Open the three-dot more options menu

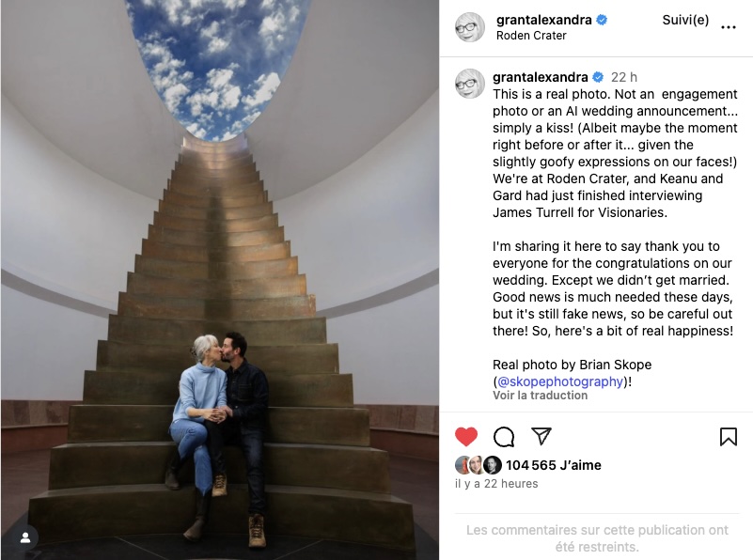(728, 27)
